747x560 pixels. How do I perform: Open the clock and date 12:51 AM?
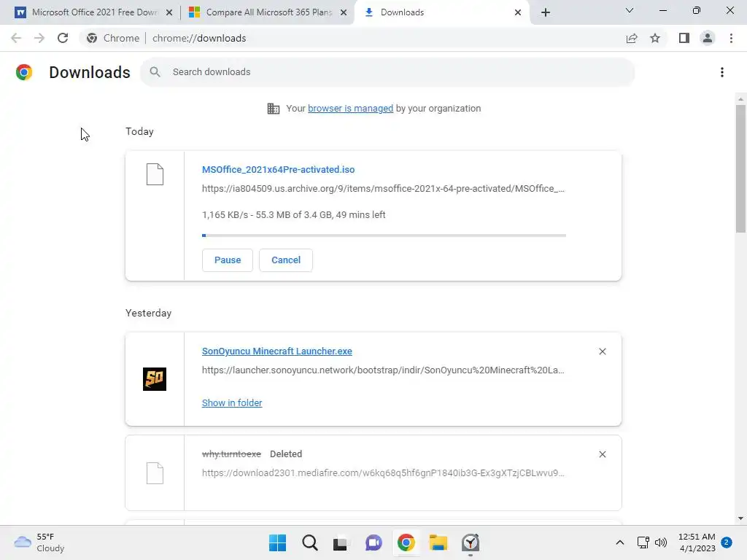coord(697,542)
